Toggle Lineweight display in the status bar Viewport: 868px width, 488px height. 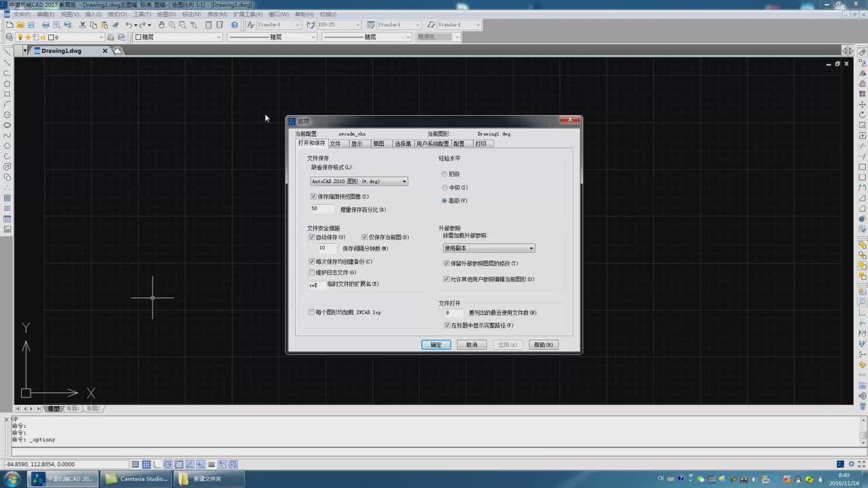(x=212, y=464)
